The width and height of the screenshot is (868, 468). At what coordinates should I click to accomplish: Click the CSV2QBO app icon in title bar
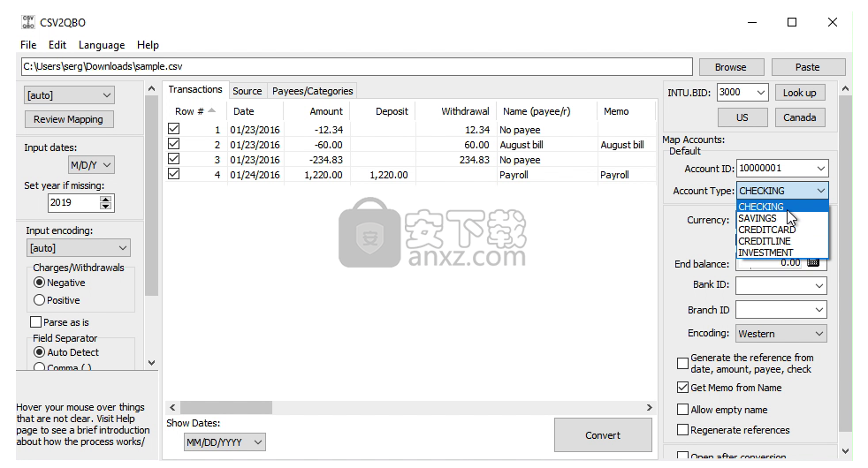click(27, 22)
